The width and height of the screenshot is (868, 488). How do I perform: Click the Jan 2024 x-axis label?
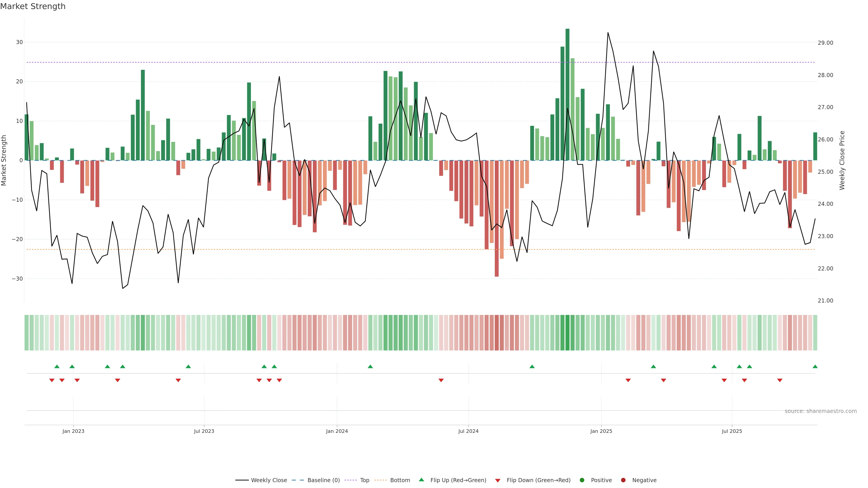click(x=337, y=431)
